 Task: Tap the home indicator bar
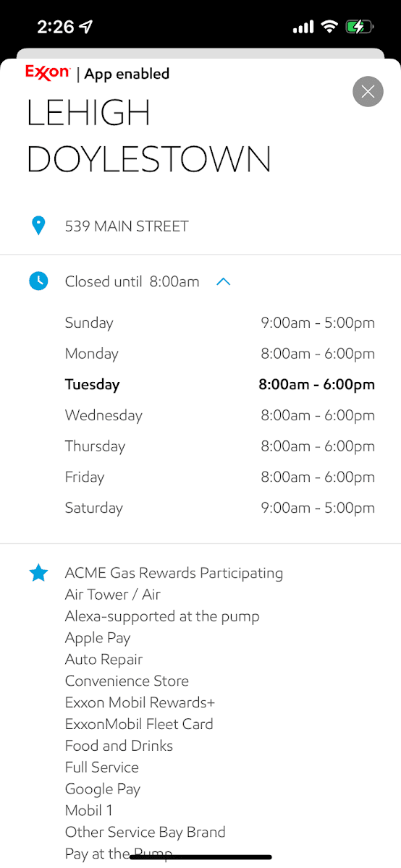tap(200, 857)
